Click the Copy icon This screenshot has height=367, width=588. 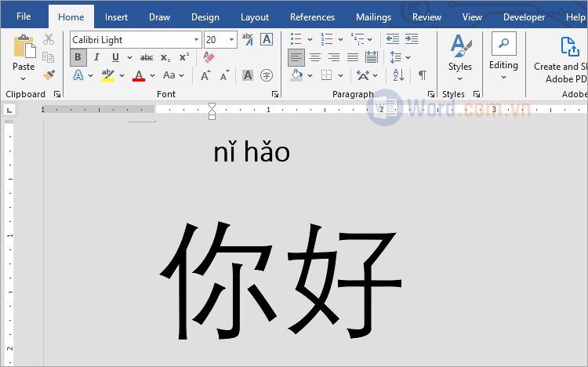[x=49, y=57]
